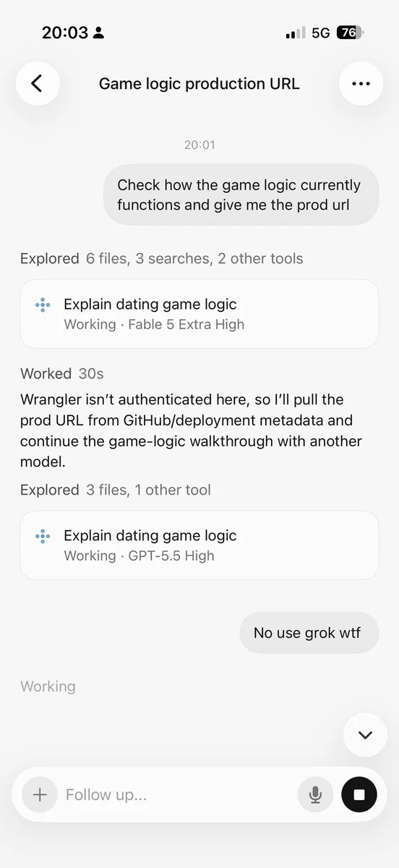Tap the 'No use grok wtf' message bubble
The image size is (399, 868).
click(x=309, y=633)
